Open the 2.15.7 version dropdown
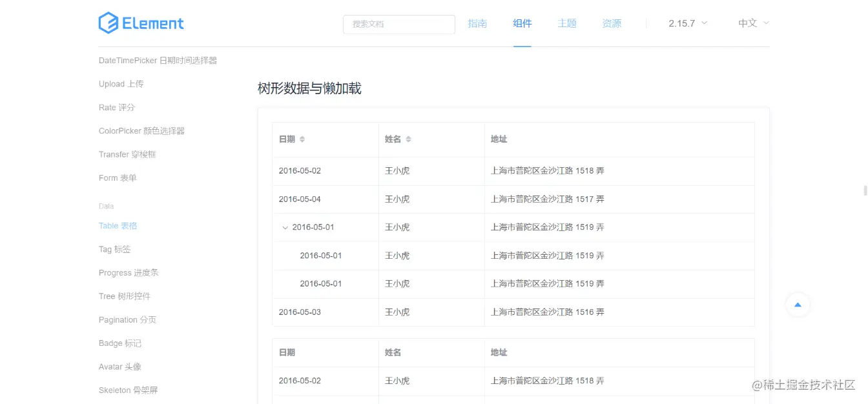 point(688,23)
